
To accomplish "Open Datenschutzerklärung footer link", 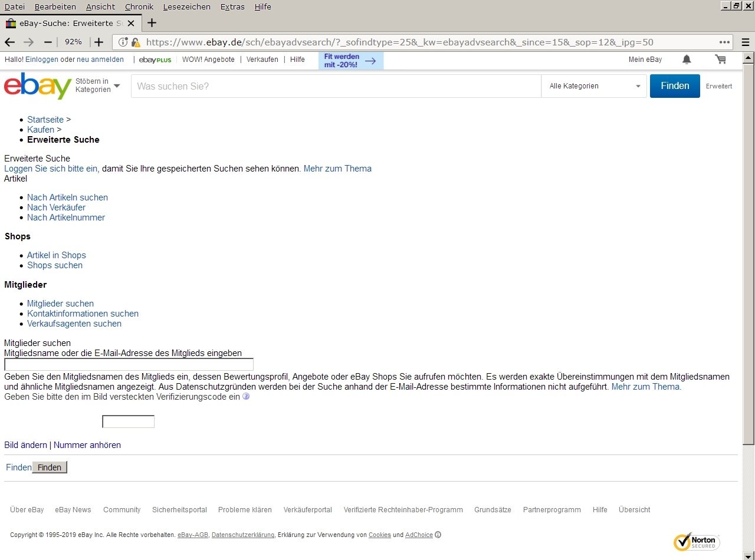I will tap(243, 535).
